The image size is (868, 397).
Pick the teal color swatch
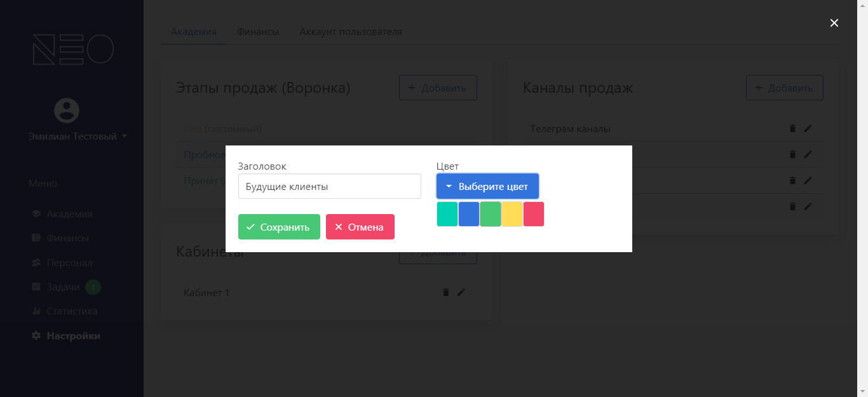(447, 214)
